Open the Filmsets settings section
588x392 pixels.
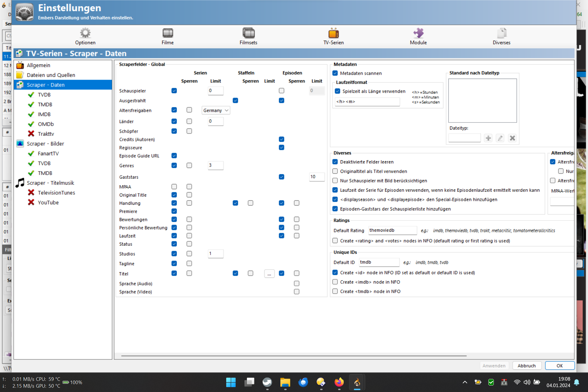(248, 36)
